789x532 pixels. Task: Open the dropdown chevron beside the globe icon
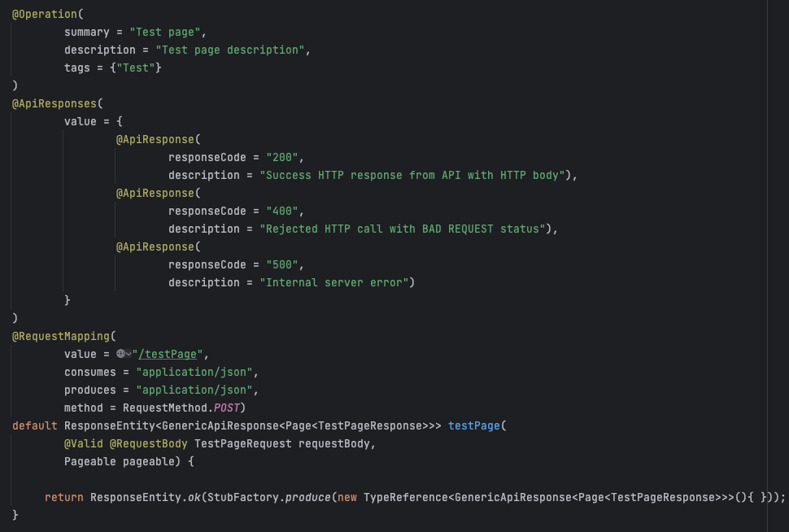click(x=129, y=354)
